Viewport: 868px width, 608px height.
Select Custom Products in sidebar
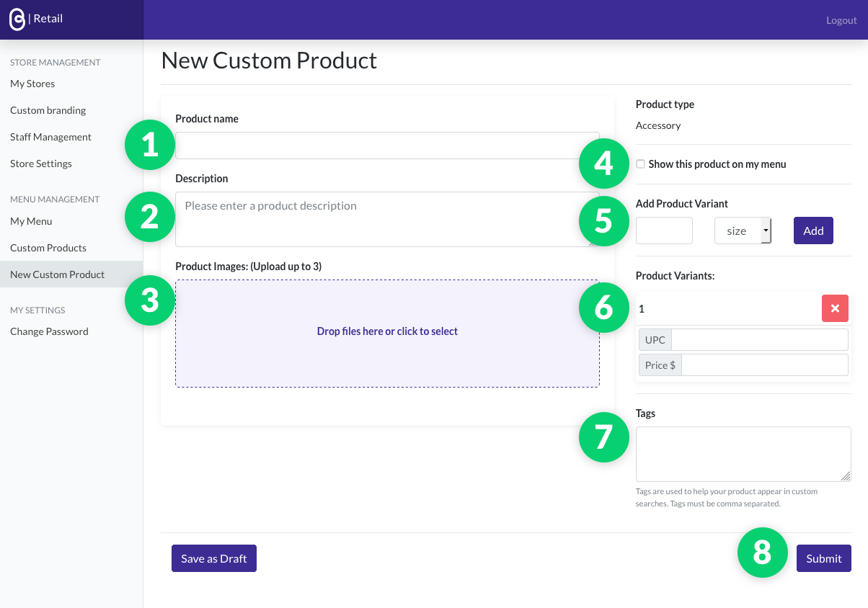coord(48,248)
